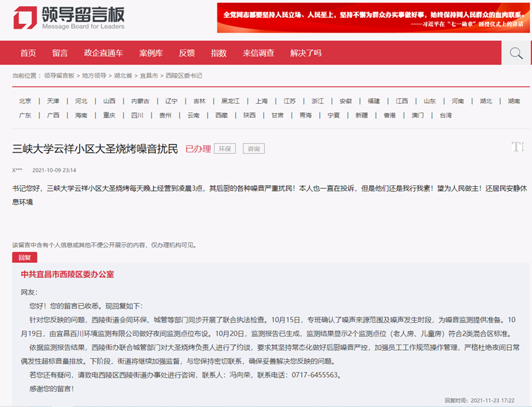
Task: Click the red 回复 label
Action: 25,257
